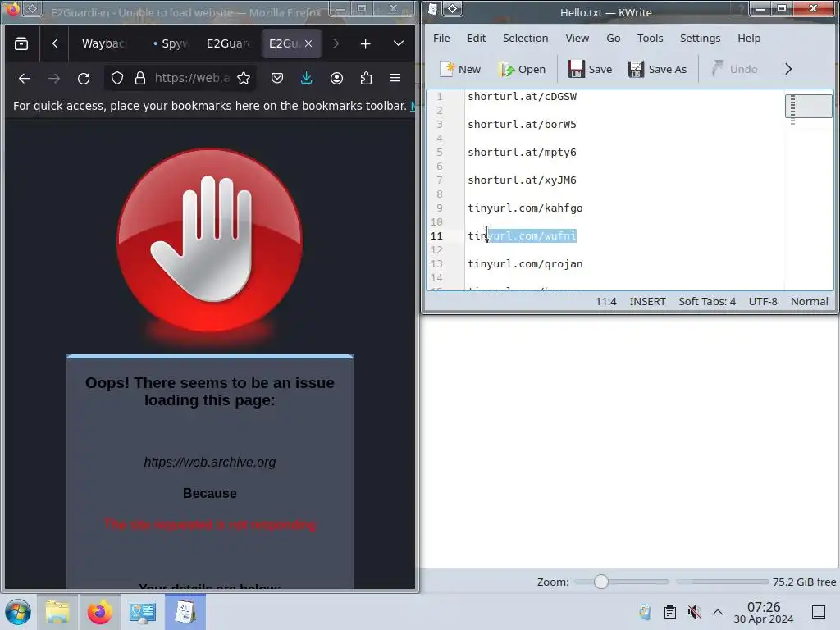The height and width of the screenshot is (630, 840).
Task: Click New document button in KWrite
Action: point(460,69)
